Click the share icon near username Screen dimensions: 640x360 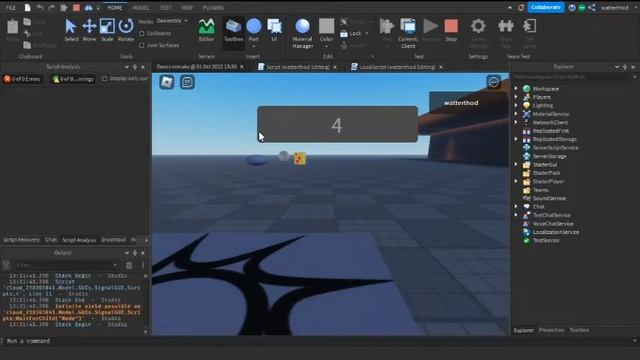592,7
